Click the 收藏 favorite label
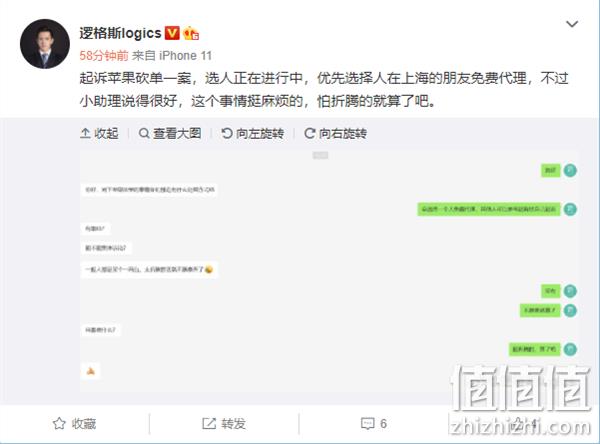 [84, 424]
